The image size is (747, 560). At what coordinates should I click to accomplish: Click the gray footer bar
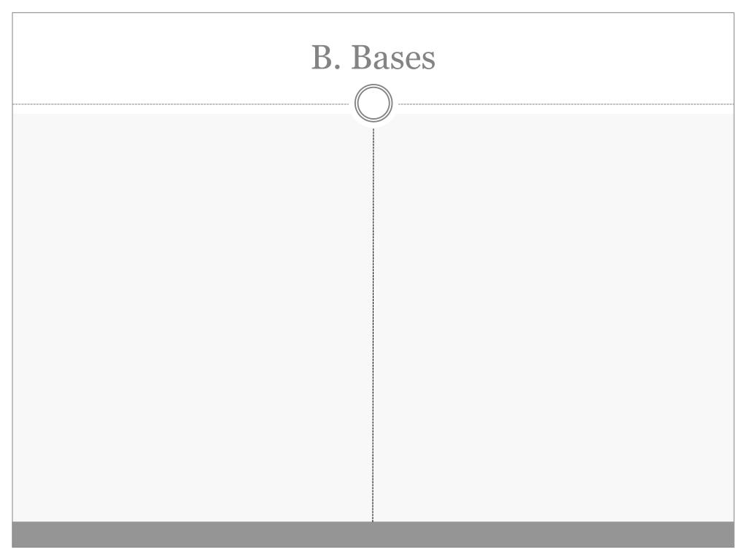(x=373, y=534)
